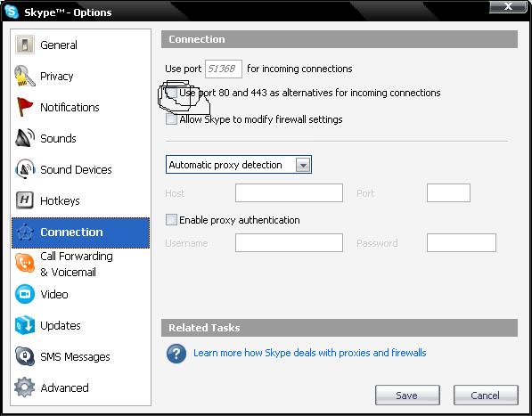532x416 pixels.
Task: Close the Skype Options window
Action: click(508, 6)
